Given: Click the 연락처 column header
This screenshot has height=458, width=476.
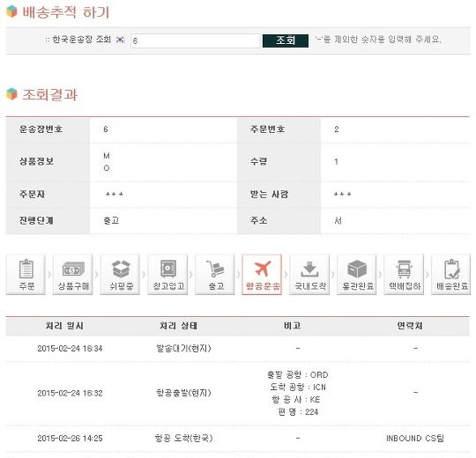Looking at the screenshot, I should pos(410,326).
